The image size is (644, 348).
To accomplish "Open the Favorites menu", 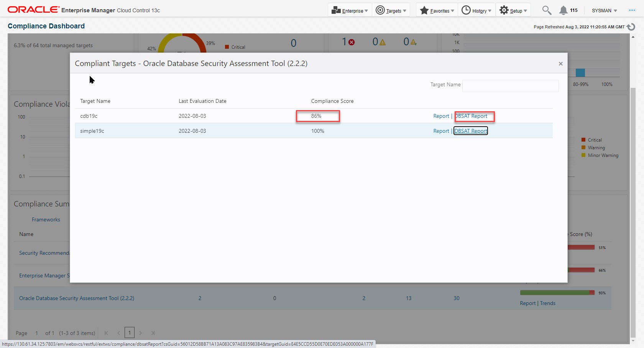I will tap(437, 10).
